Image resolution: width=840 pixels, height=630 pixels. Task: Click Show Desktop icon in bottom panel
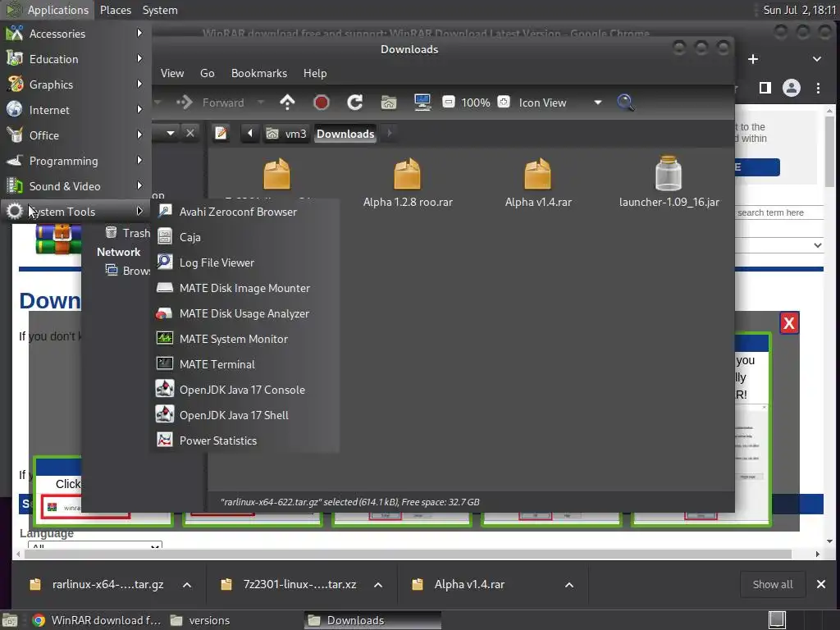(10, 620)
